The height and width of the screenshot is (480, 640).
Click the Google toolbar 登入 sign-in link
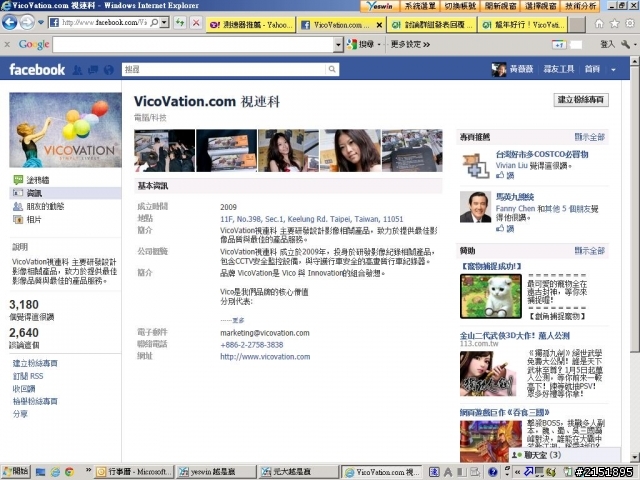pyautogui.click(x=607, y=44)
